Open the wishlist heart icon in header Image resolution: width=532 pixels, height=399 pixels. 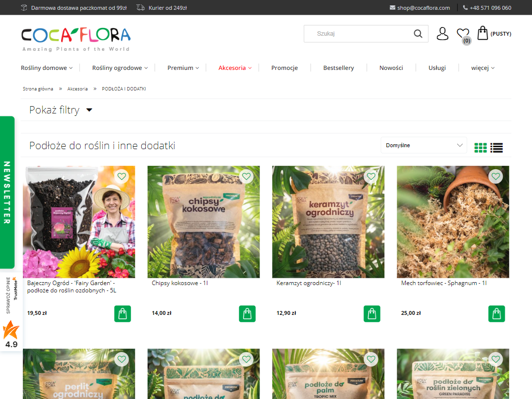[x=463, y=34]
